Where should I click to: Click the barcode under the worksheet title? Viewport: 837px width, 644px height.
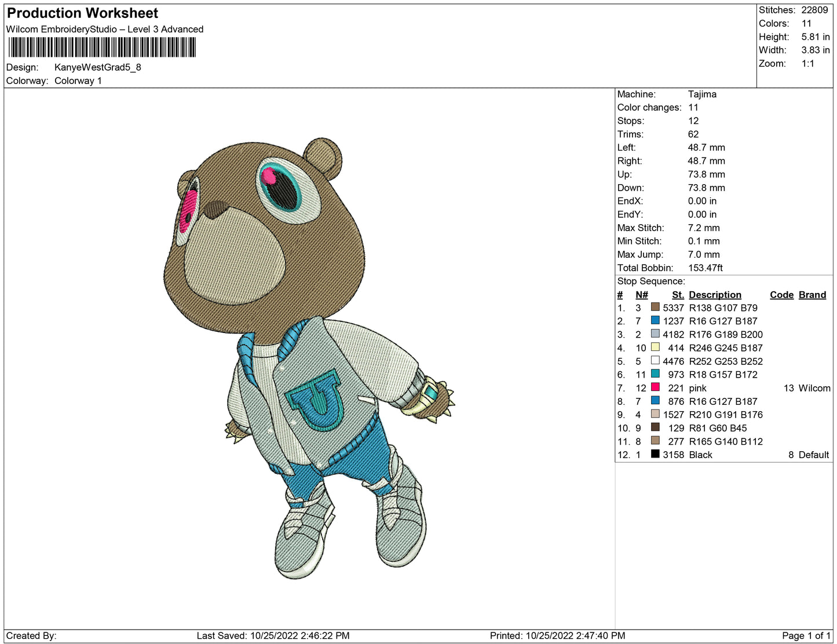[x=103, y=47]
